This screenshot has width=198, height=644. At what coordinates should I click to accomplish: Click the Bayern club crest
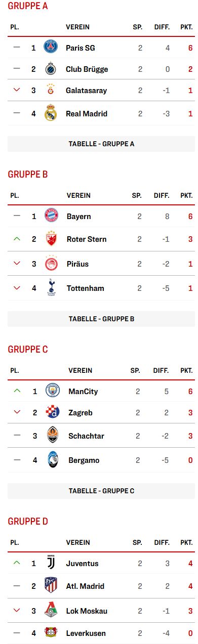[51, 216]
